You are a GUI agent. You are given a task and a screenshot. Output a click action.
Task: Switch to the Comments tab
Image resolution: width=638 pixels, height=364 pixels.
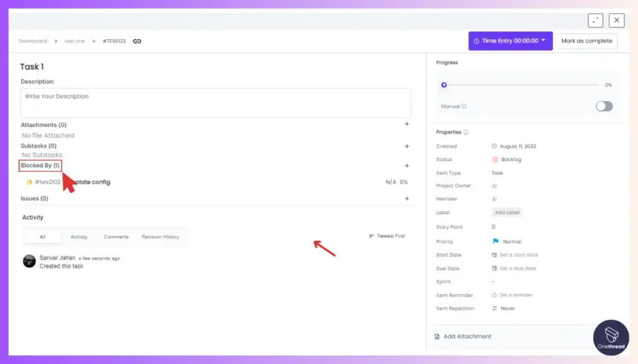click(117, 237)
